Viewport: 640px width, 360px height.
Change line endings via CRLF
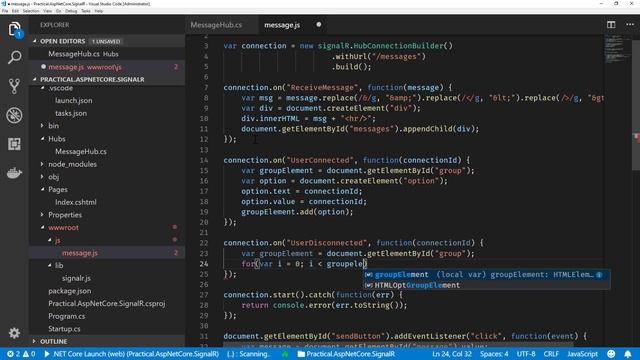click(x=551, y=354)
